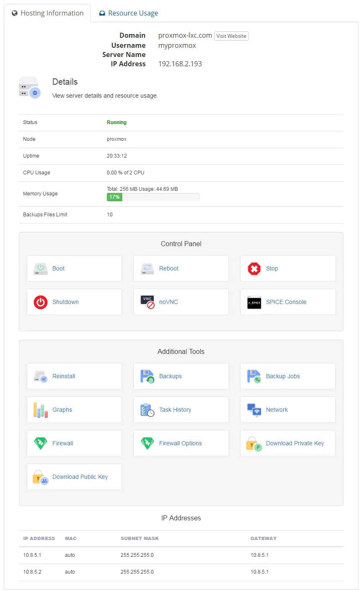The height and width of the screenshot is (595, 364).
Task: Click the Network monitor icon
Action: tap(254, 410)
